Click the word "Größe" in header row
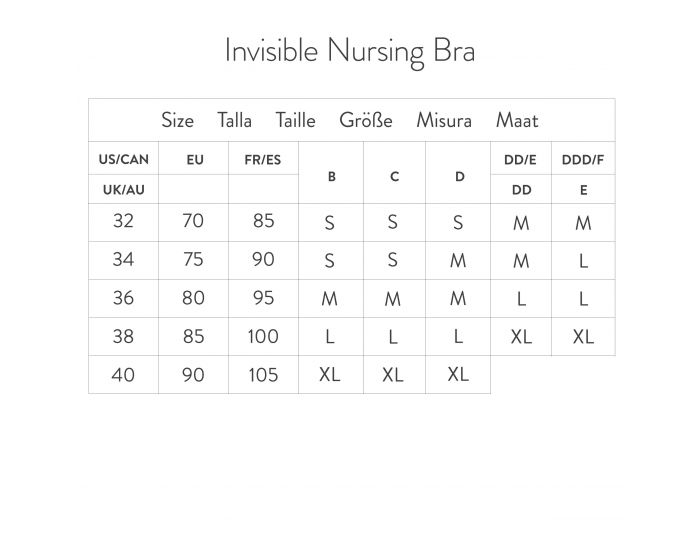Screen dimensions: 700x550 (366, 121)
